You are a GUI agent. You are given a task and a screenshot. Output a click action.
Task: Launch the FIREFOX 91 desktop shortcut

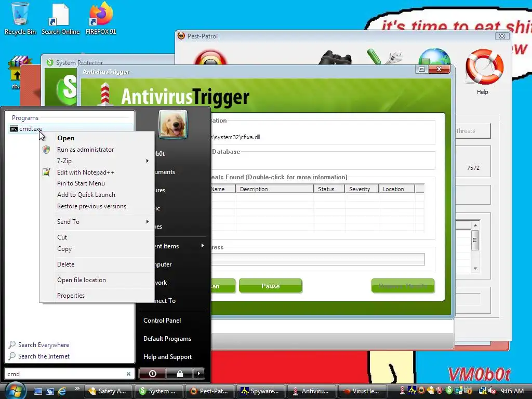click(101, 19)
